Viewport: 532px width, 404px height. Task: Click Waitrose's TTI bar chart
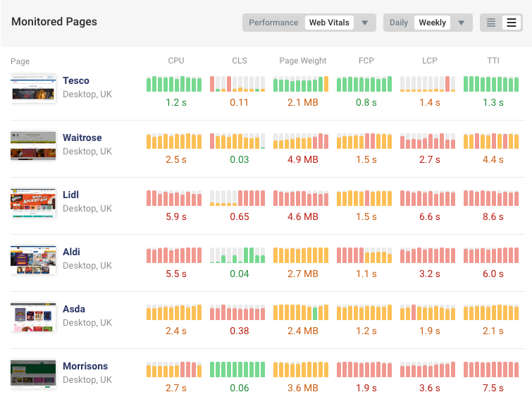pyautogui.click(x=491, y=141)
